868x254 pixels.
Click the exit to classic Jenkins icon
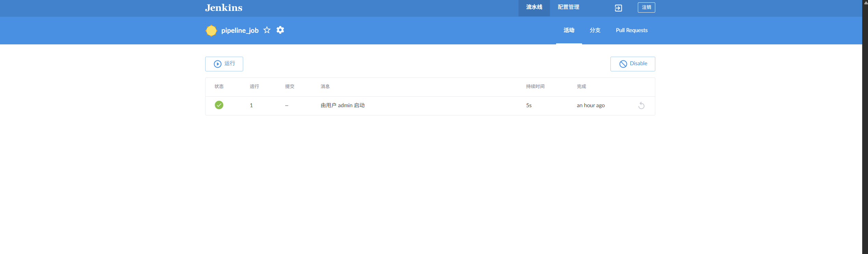618,8
